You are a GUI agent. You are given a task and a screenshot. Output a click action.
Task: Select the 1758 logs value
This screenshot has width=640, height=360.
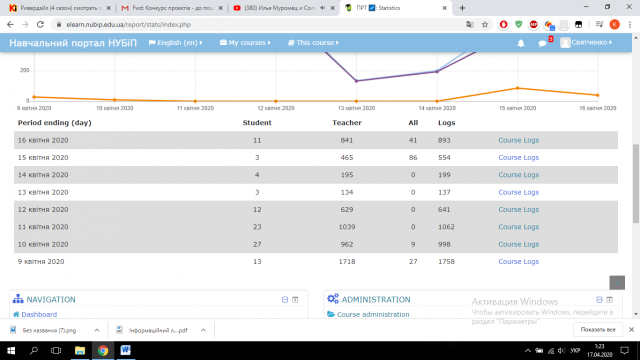coord(446,262)
